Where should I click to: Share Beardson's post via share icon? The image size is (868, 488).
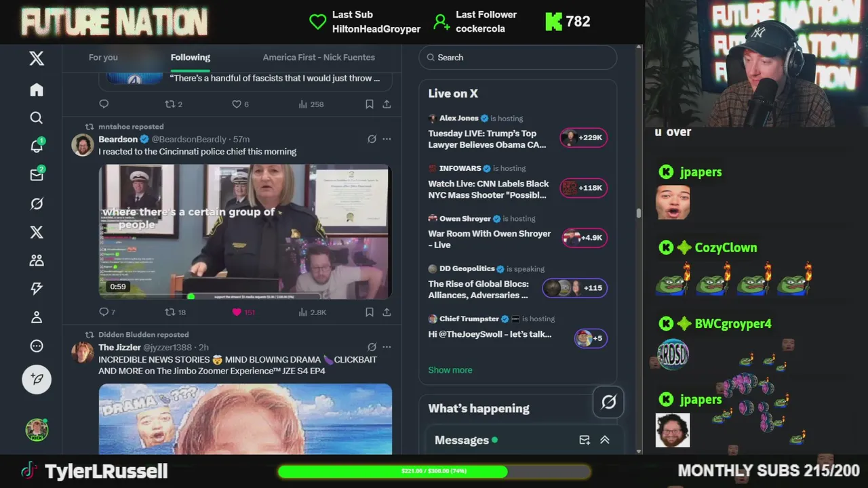[387, 312]
